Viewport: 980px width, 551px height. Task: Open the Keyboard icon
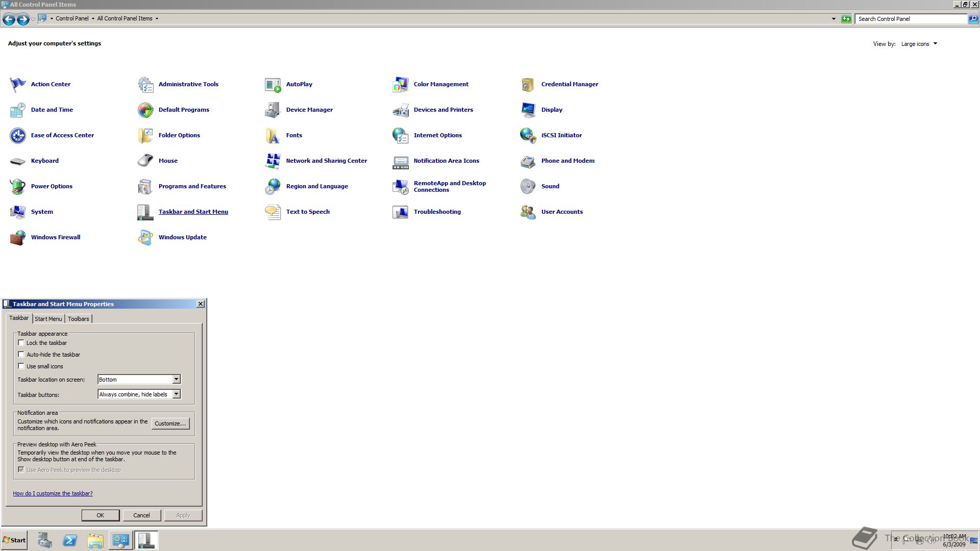click(18, 161)
